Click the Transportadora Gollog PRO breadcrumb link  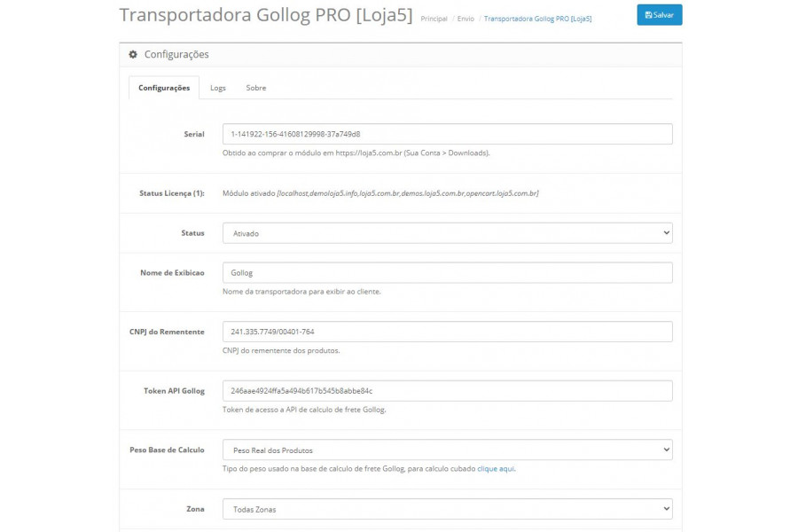pos(537,19)
